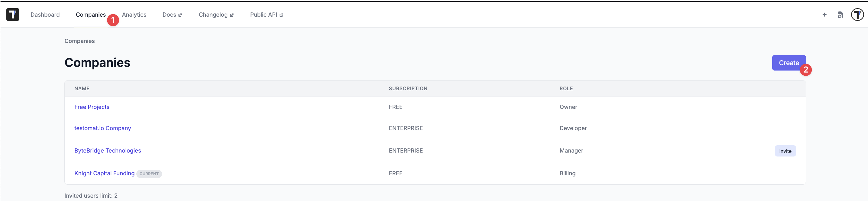The width and height of the screenshot is (868, 201).
Task: Open the Free Projects company
Action: point(92,107)
